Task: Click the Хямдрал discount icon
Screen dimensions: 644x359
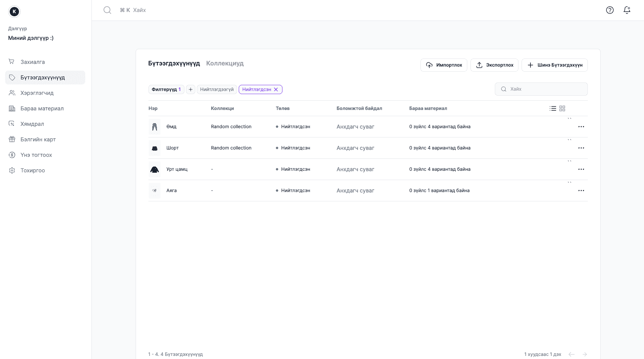Action: point(12,124)
